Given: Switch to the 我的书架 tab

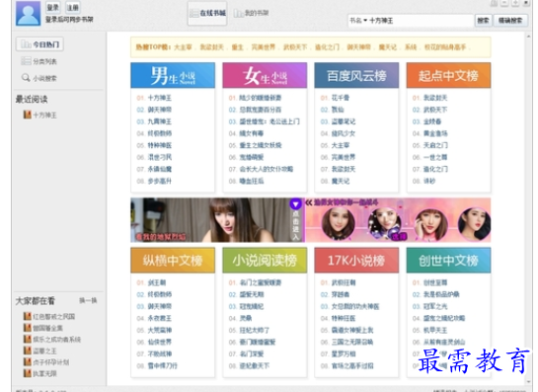Looking at the screenshot, I should click(x=251, y=13).
